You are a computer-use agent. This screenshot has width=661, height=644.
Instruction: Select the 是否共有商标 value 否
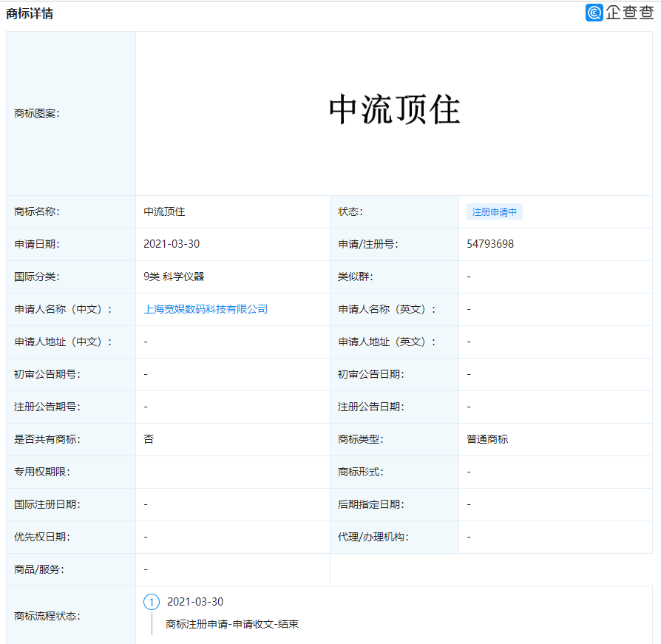(146, 439)
